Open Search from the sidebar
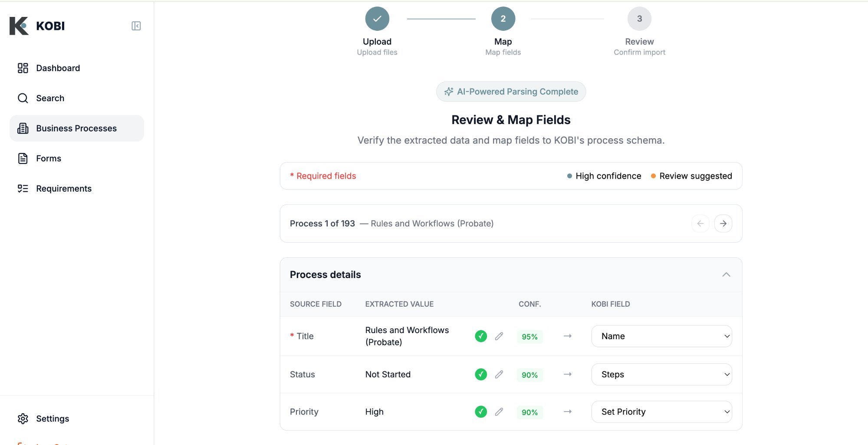The image size is (868, 445). tap(49, 98)
